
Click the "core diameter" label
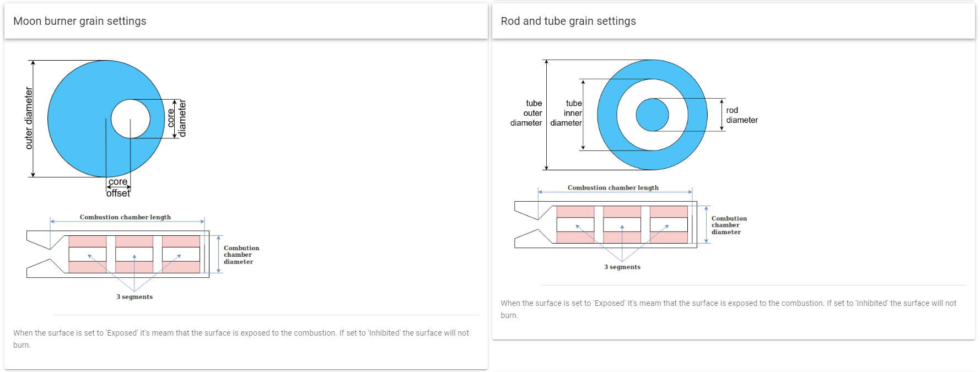[177, 118]
